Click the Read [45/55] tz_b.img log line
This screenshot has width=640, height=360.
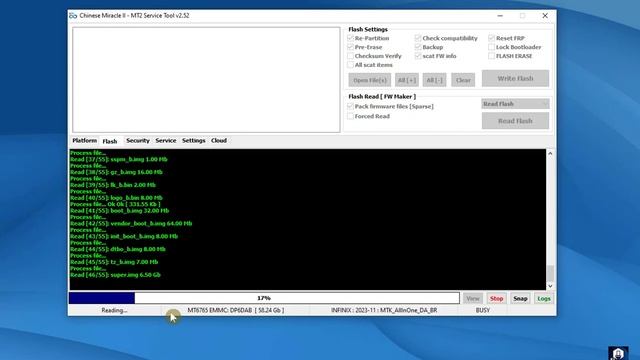(114, 262)
